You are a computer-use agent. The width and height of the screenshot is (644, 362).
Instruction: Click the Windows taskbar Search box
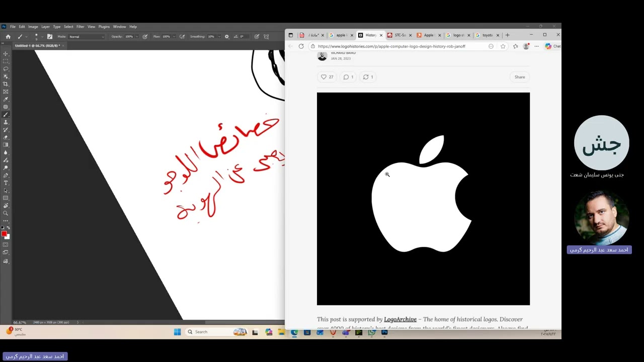216,332
